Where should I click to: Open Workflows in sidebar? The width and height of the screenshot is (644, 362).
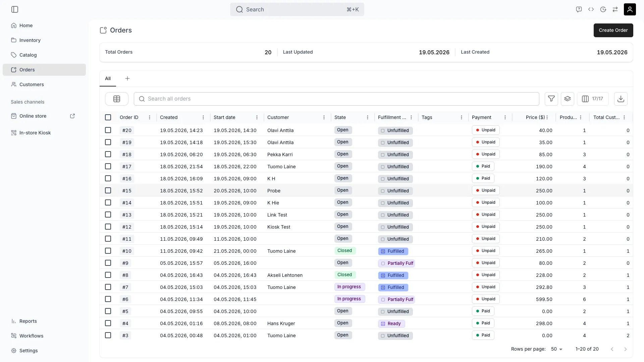pos(44,336)
